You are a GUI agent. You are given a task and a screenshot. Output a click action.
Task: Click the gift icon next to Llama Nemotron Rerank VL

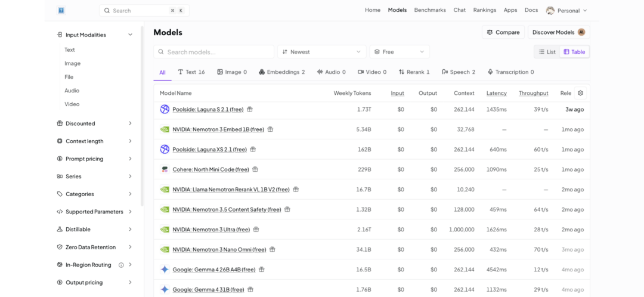coord(296,190)
